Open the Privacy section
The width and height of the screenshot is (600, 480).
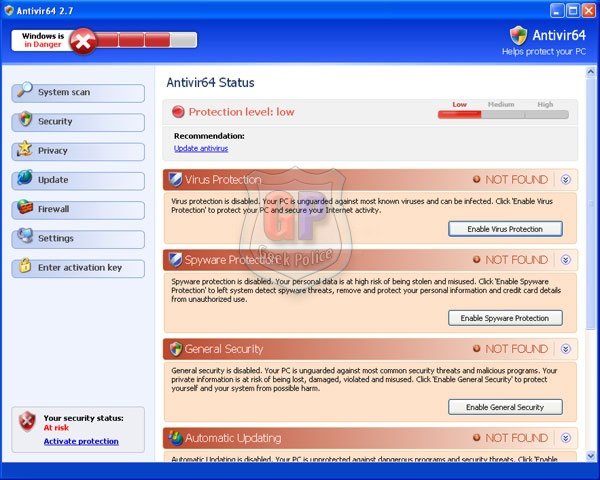(78, 152)
